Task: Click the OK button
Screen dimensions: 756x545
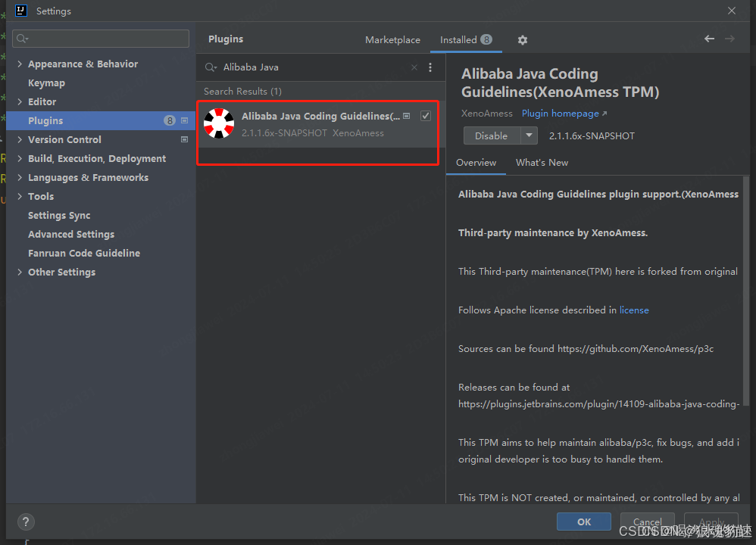Action: [584, 522]
